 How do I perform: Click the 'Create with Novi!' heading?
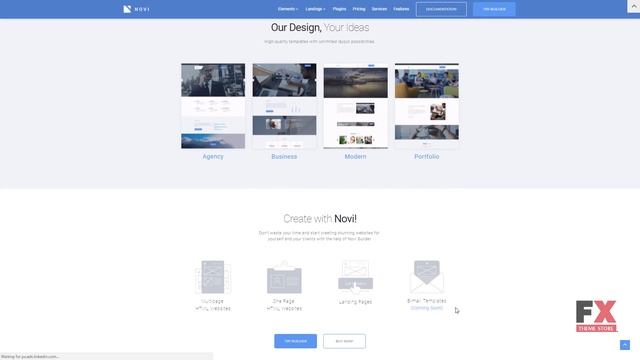tap(320, 219)
